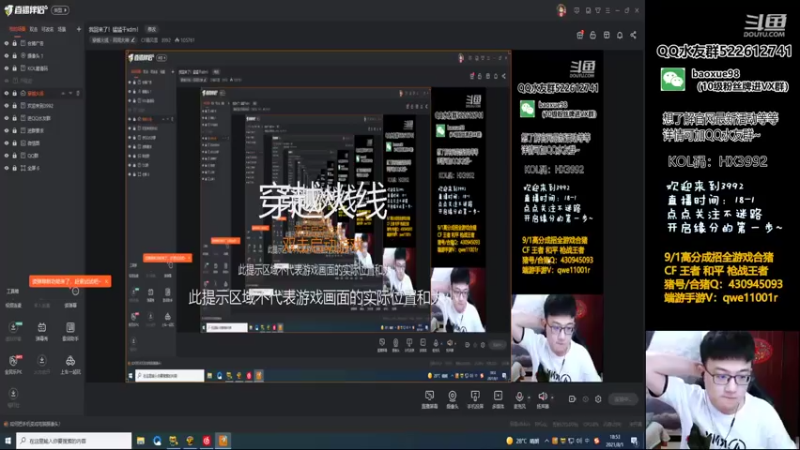Click the nested preview canvas

click(318, 216)
